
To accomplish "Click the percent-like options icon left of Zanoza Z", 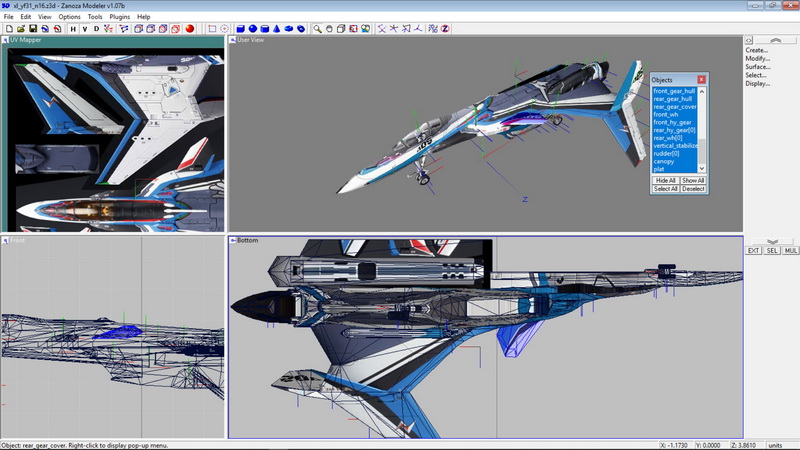I will (x=433, y=29).
